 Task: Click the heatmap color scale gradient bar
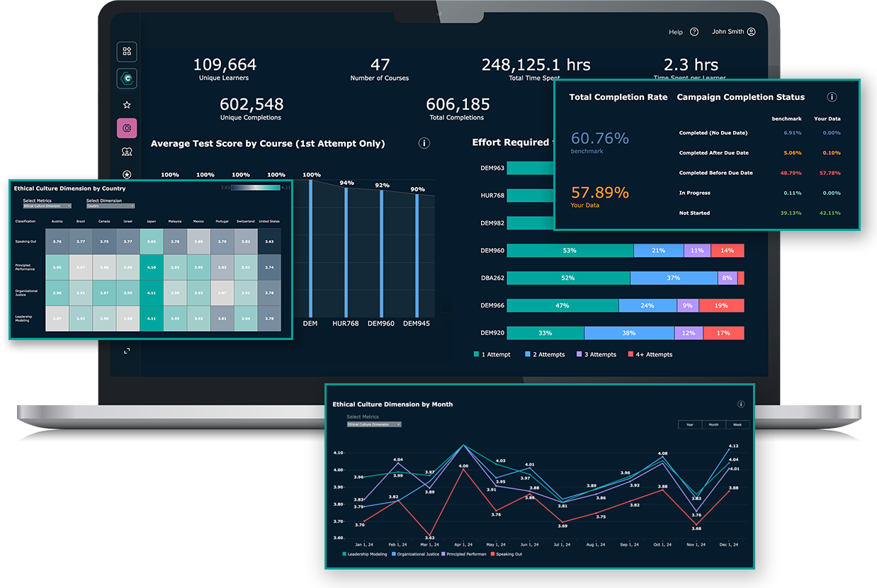click(256, 188)
